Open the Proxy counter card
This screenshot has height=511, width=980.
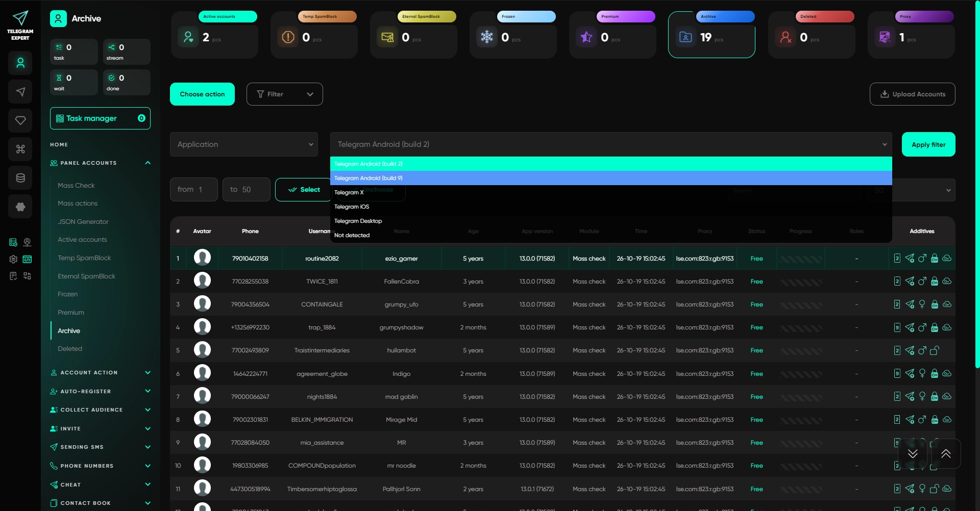click(911, 35)
